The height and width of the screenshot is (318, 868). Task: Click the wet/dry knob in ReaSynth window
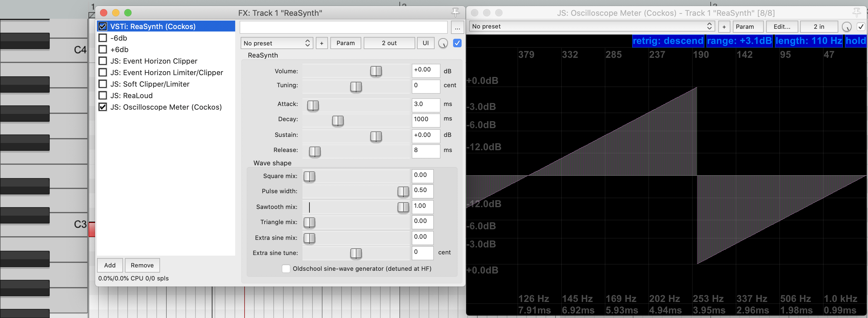click(443, 43)
